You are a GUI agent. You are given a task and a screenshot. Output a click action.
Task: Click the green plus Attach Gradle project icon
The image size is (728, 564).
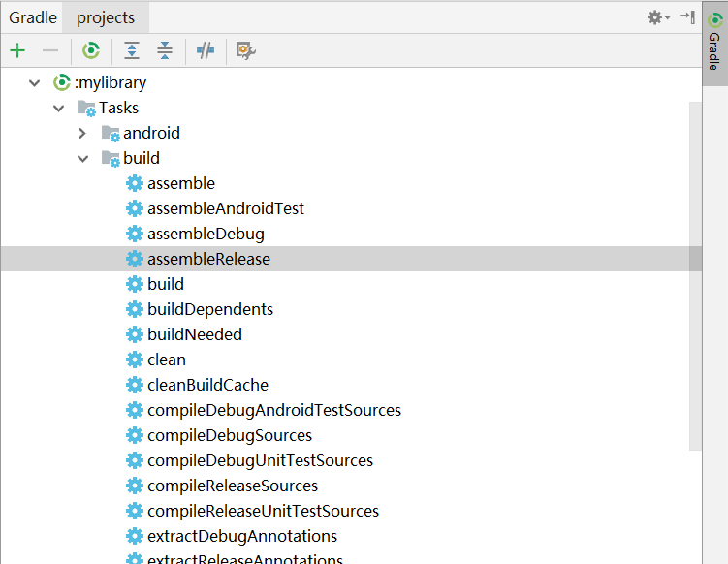click(17, 50)
